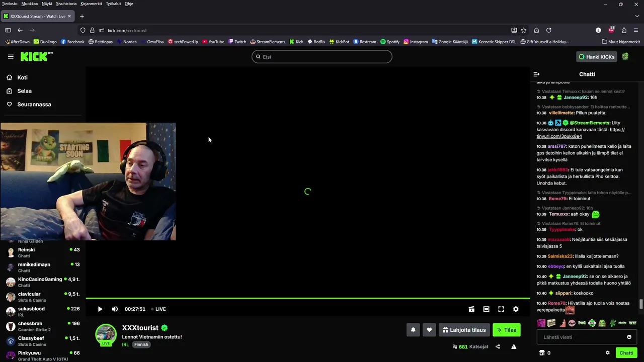Viewport: 644px width, 362px height.
Task: Open the chat shop icon
Action: 542,353
